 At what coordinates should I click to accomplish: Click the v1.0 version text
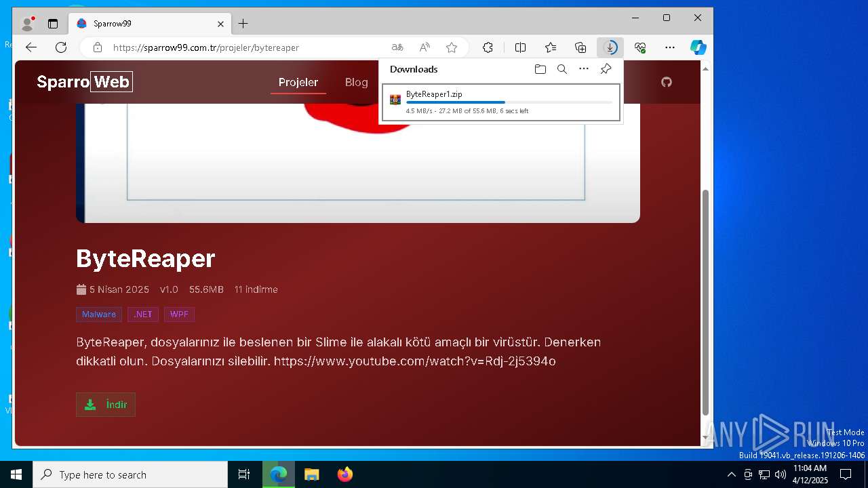169,289
